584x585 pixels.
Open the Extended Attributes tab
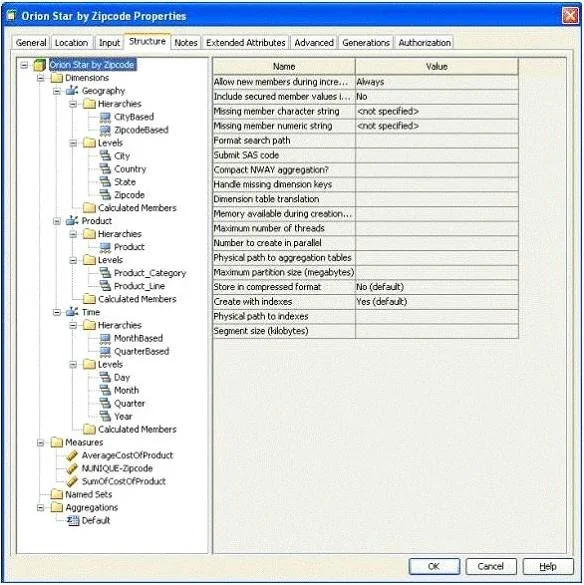tap(246, 43)
